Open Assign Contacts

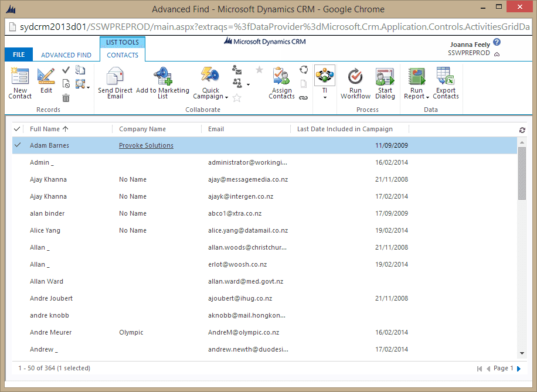281,77
